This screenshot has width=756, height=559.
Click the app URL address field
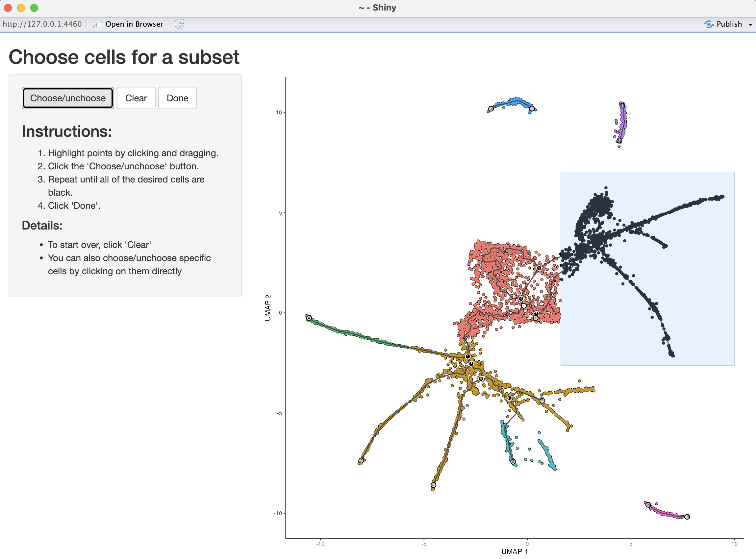tap(42, 24)
